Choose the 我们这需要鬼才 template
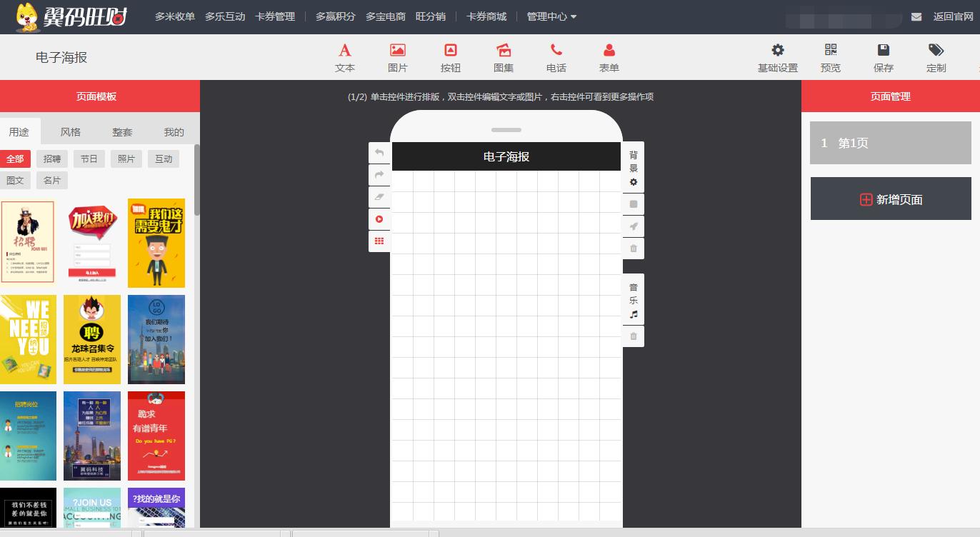Image resolution: width=980 pixels, height=537 pixels. click(x=156, y=243)
